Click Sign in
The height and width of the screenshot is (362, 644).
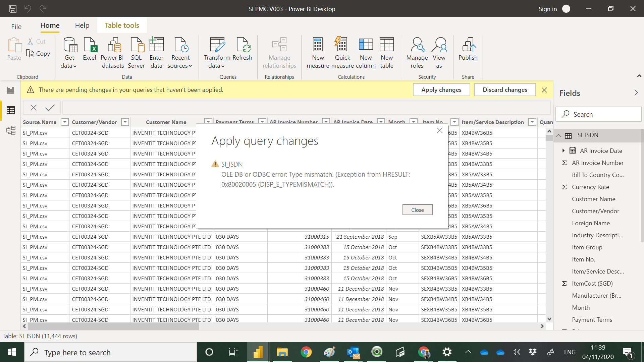547,9
